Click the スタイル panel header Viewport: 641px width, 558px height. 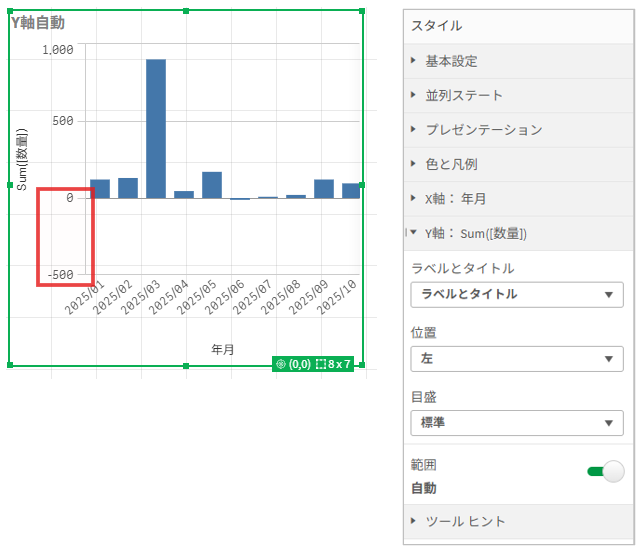point(436,26)
